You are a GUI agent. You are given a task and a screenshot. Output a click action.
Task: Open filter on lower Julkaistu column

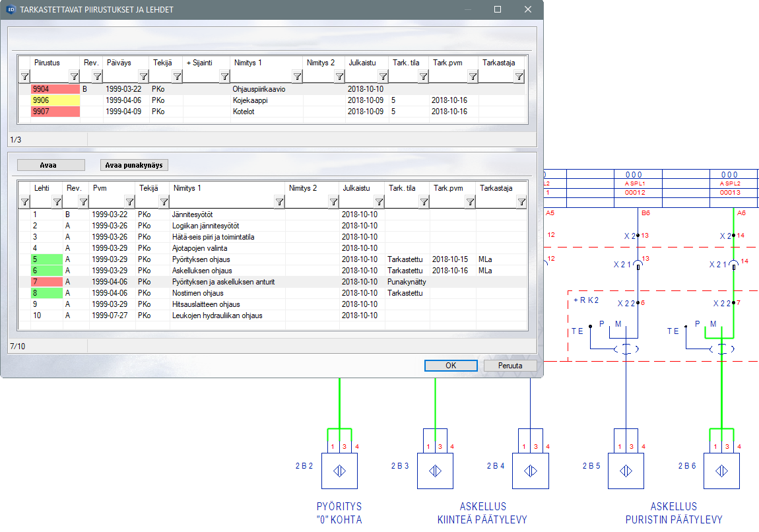pyautogui.click(x=379, y=202)
